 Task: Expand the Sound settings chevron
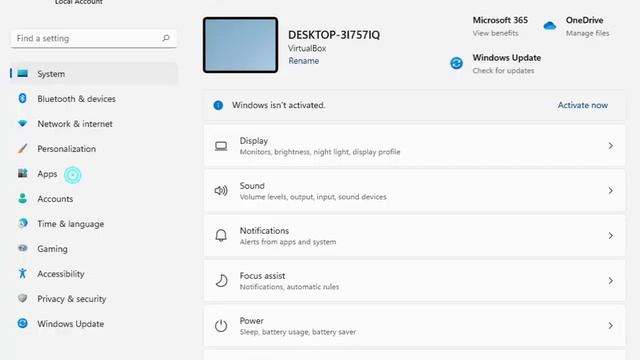click(x=611, y=191)
